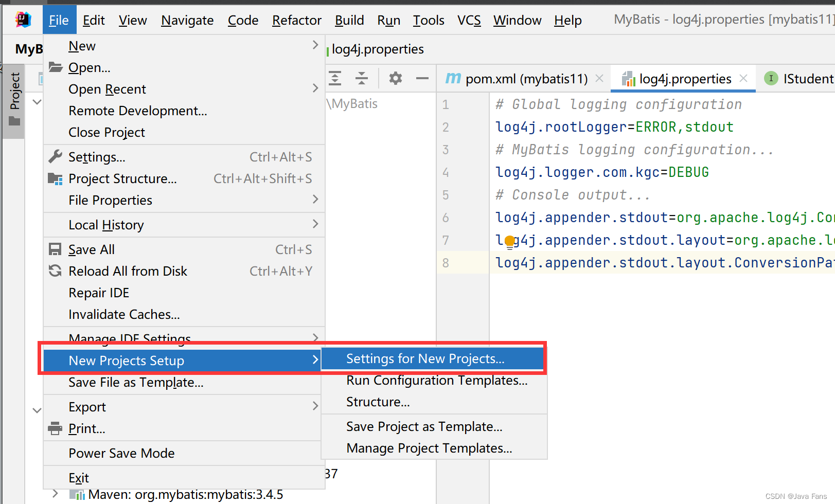835x504 pixels.
Task: Click the Maven icon on pom.xml tab
Action: [x=453, y=78]
